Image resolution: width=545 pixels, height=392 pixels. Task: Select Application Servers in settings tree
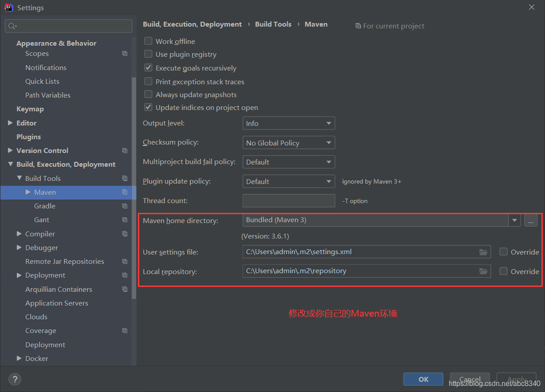tap(57, 303)
